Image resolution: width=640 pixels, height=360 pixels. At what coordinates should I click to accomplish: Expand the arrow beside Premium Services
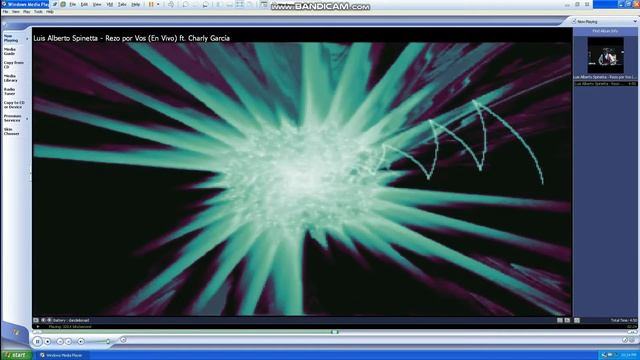pyautogui.click(x=27, y=118)
